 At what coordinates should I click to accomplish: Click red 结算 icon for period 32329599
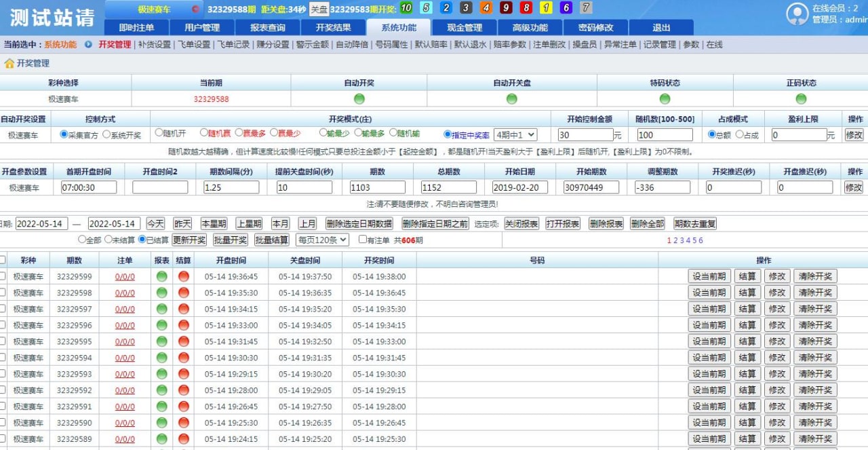(183, 276)
